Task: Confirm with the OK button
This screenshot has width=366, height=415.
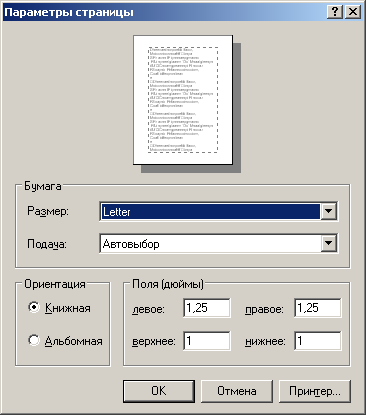Action: pyautogui.click(x=159, y=391)
